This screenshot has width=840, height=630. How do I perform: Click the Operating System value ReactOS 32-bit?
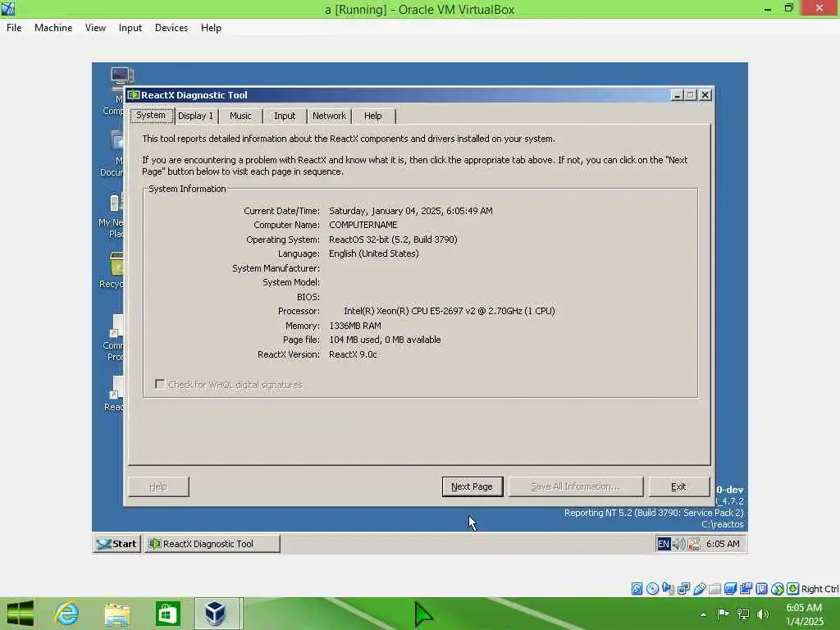coord(393,240)
